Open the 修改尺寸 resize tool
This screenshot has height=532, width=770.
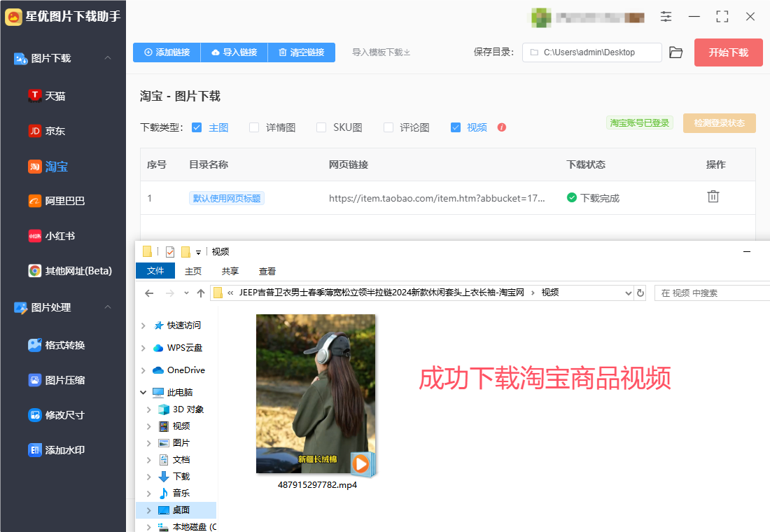pyautogui.click(x=57, y=415)
